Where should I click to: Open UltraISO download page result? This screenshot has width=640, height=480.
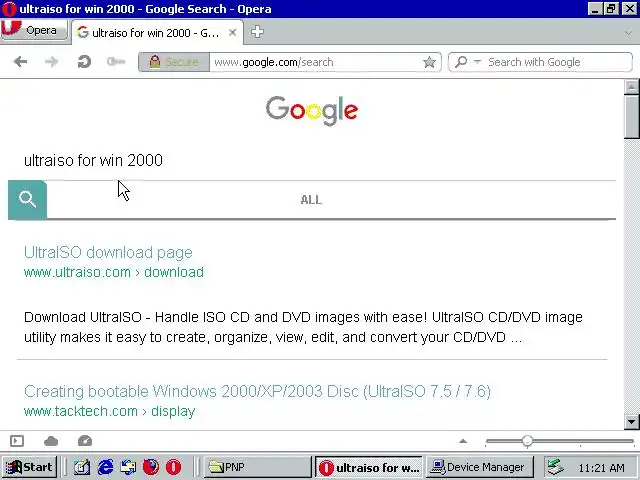point(108,252)
